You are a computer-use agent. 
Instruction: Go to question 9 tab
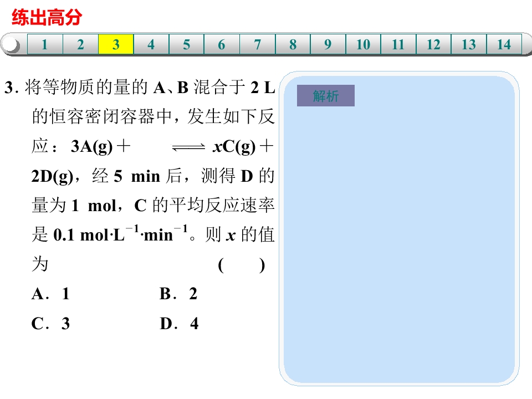tap(328, 44)
